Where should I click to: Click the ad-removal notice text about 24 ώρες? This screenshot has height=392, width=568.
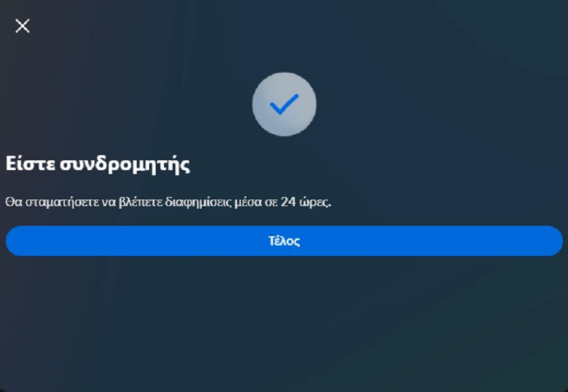[168, 202]
